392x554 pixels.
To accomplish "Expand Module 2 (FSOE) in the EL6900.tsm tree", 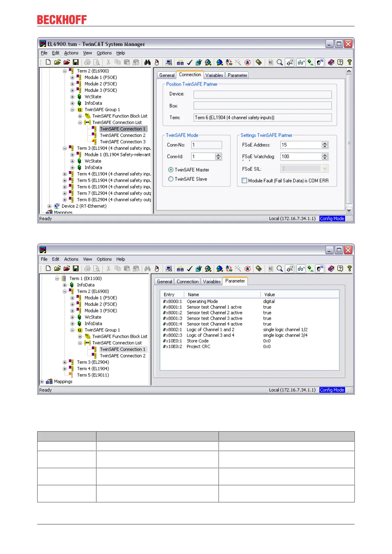I will click(72, 84).
